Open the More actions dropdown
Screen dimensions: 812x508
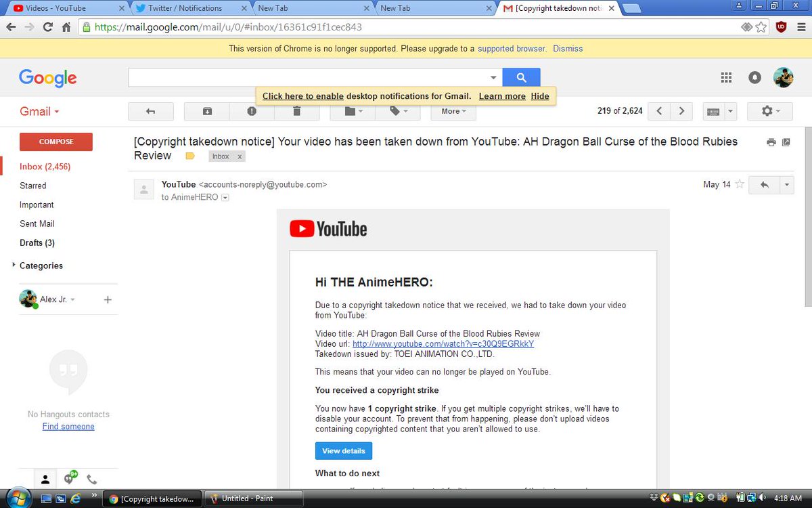click(x=453, y=111)
